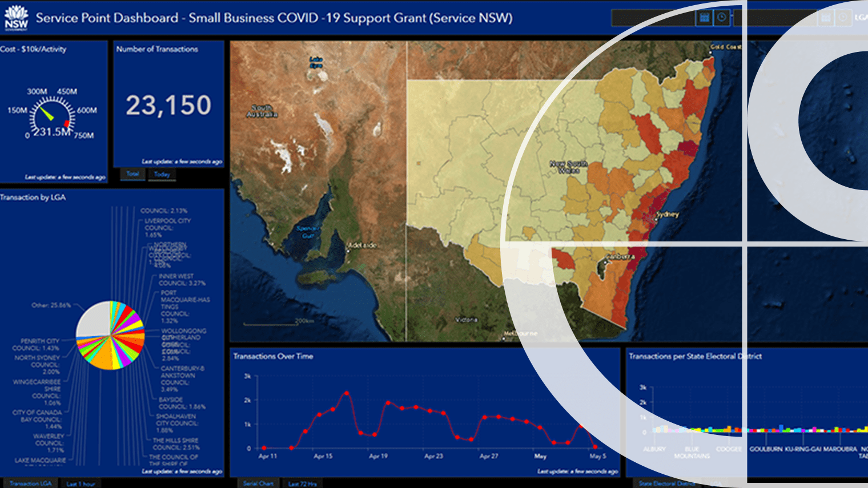Click the South Australia map label
The height and width of the screenshot is (488, 868).
262,111
